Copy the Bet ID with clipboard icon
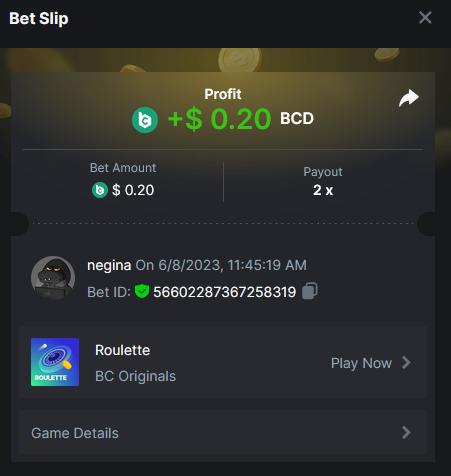This screenshot has width=451, height=476. tap(310, 291)
